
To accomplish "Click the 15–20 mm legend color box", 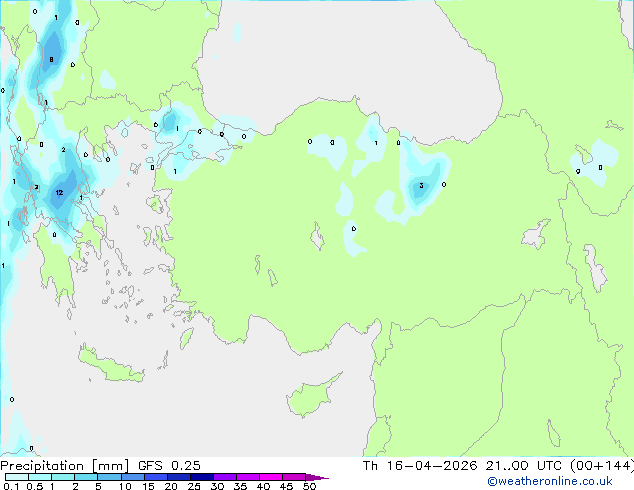I will pyautogui.click(x=156, y=477).
